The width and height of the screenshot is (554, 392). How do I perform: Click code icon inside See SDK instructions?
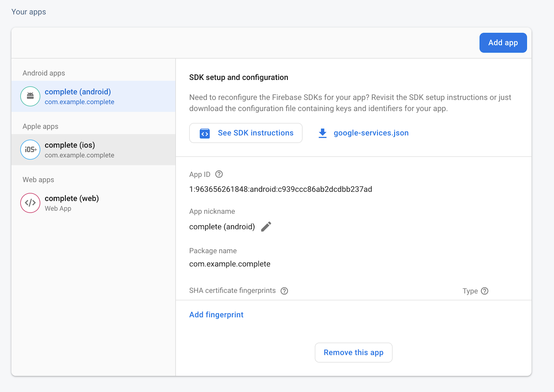pyautogui.click(x=205, y=133)
